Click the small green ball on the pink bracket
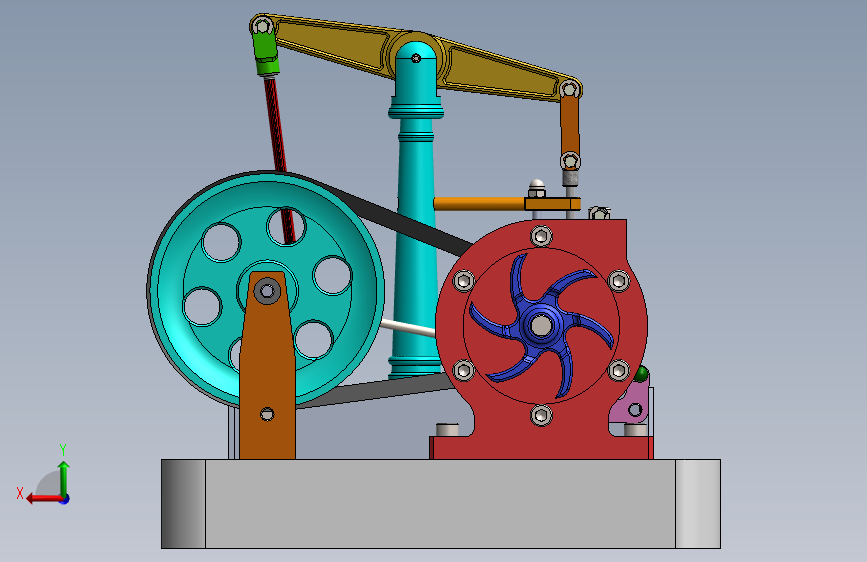Viewport: 867px width, 562px height. point(641,374)
